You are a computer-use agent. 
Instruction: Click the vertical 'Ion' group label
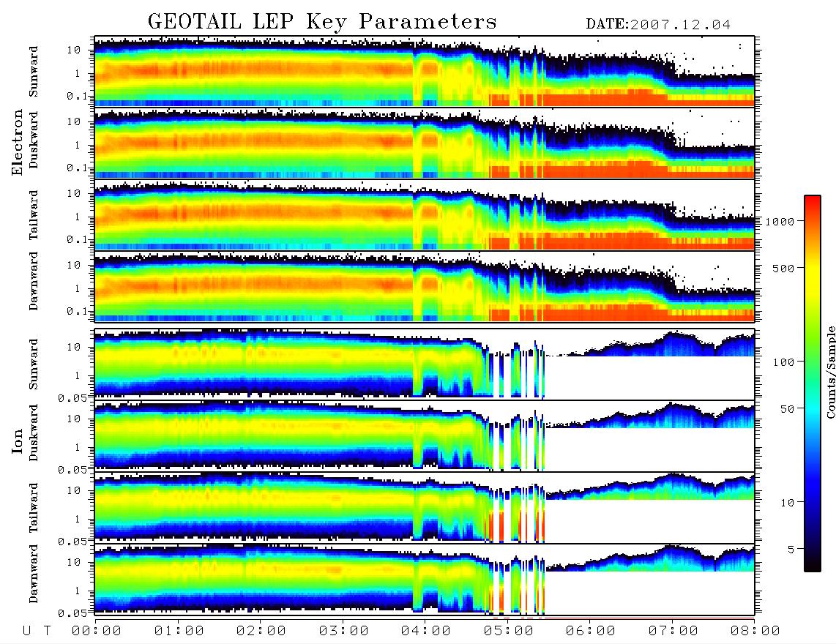[18, 441]
